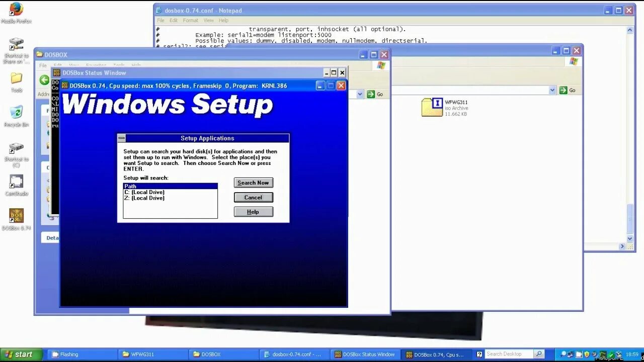Open Format menu in Notepad
This screenshot has width=644, height=362.
(x=190, y=21)
